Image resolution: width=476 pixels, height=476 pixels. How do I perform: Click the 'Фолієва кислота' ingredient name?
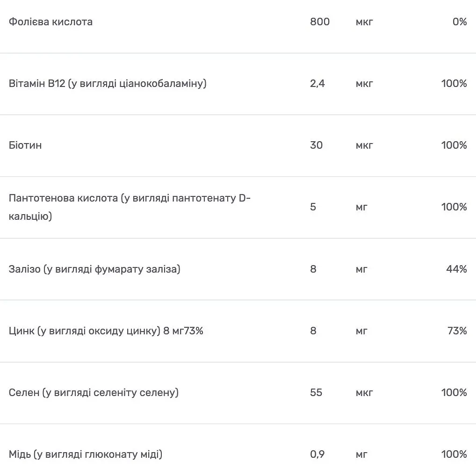pyautogui.click(x=50, y=22)
